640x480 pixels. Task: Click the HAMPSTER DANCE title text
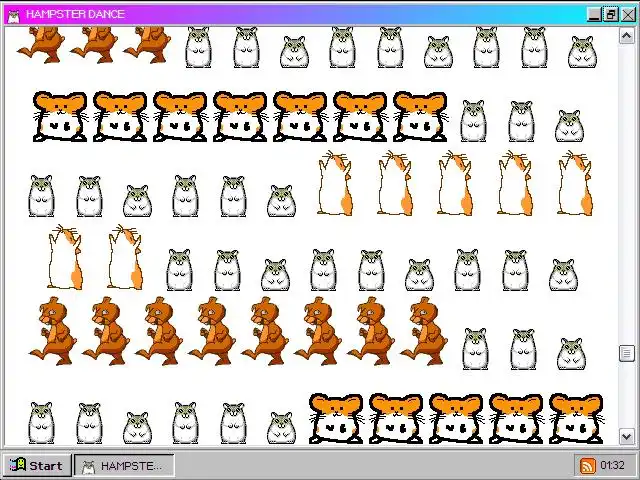[x=75, y=14]
